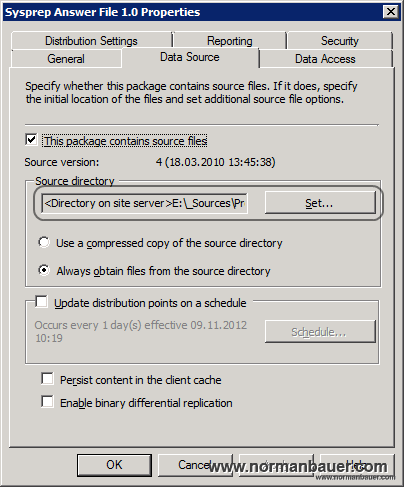Open the Security tab

click(340, 41)
